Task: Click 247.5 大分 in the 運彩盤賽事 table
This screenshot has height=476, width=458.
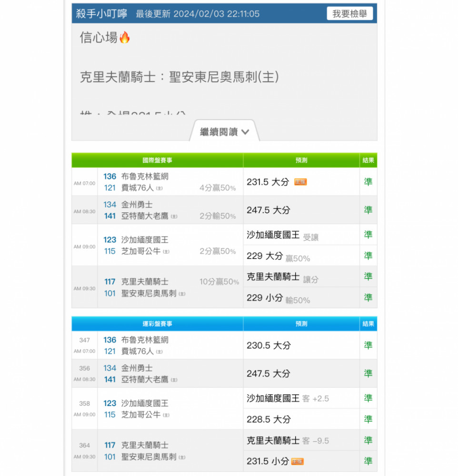Action: click(269, 374)
